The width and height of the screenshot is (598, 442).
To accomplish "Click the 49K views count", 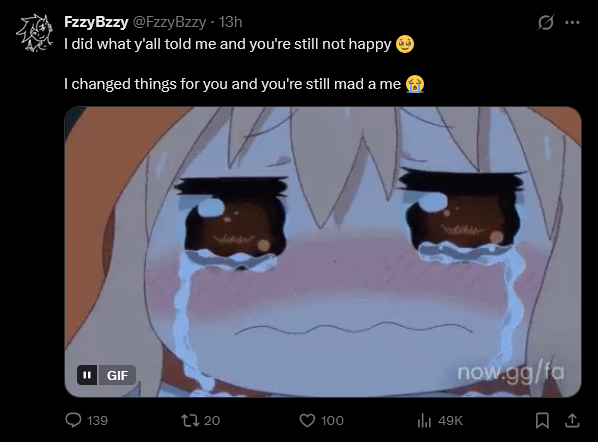I will point(450,421).
